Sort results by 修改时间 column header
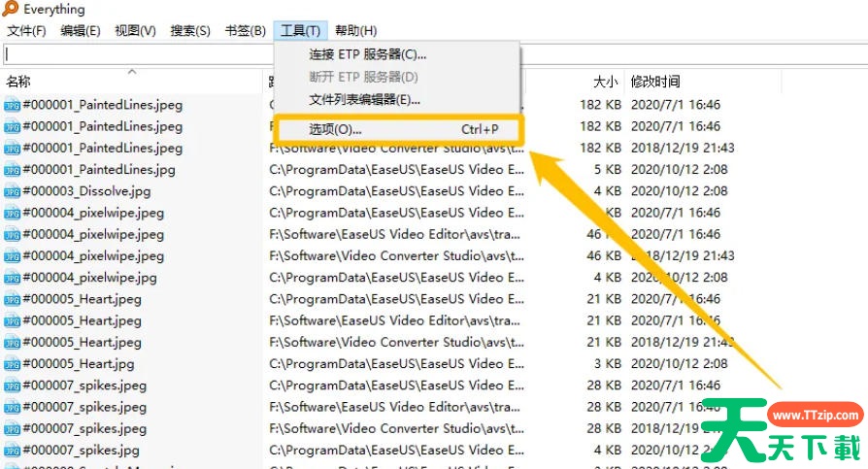The image size is (868, 469). (655, 82)
